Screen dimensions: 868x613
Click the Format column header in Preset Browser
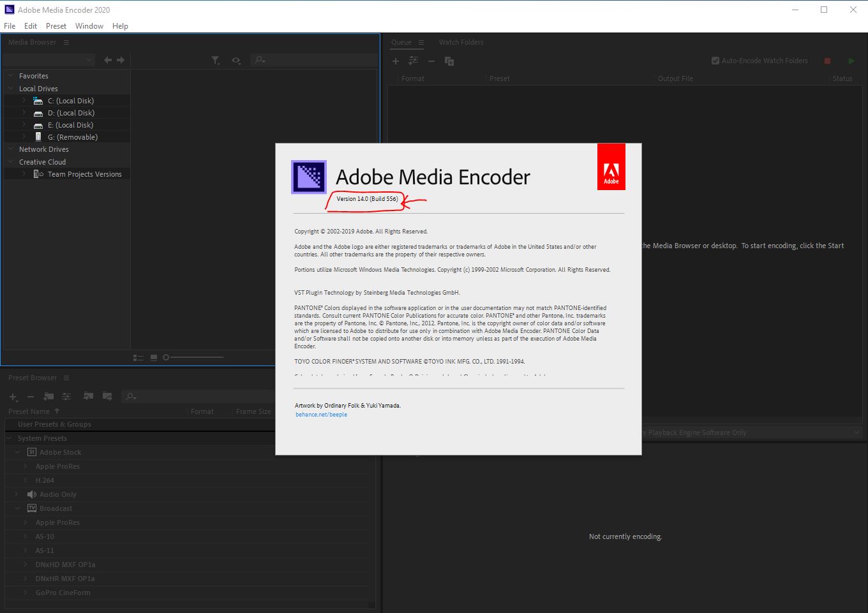[202, 411]
